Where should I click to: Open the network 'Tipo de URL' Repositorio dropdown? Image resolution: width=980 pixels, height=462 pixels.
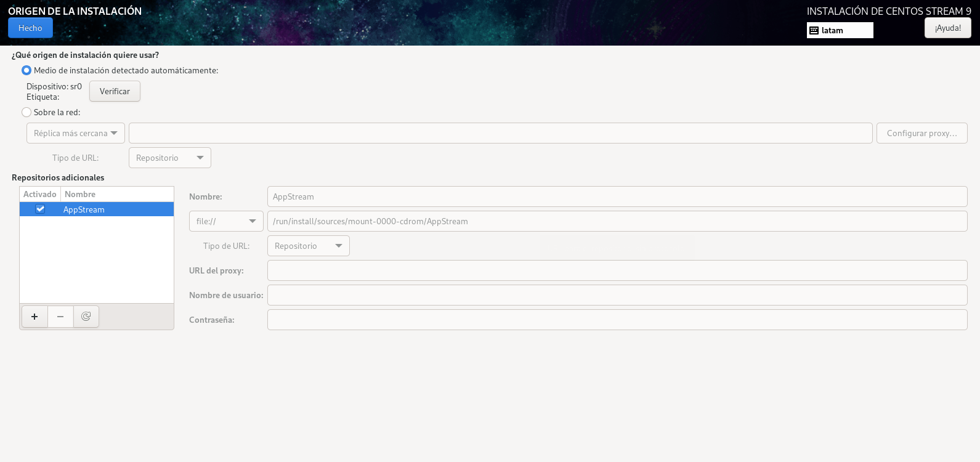(x=169, y=158)
